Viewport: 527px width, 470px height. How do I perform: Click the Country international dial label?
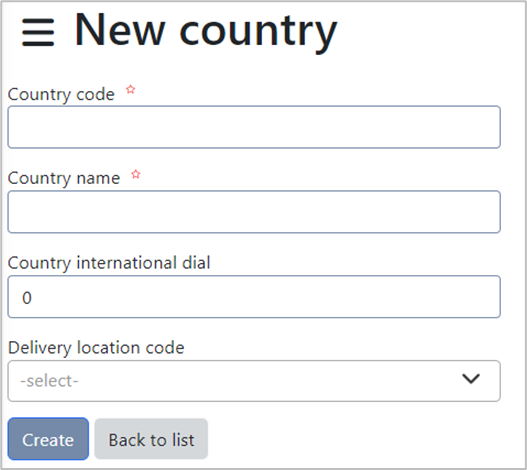coord(109,263)
